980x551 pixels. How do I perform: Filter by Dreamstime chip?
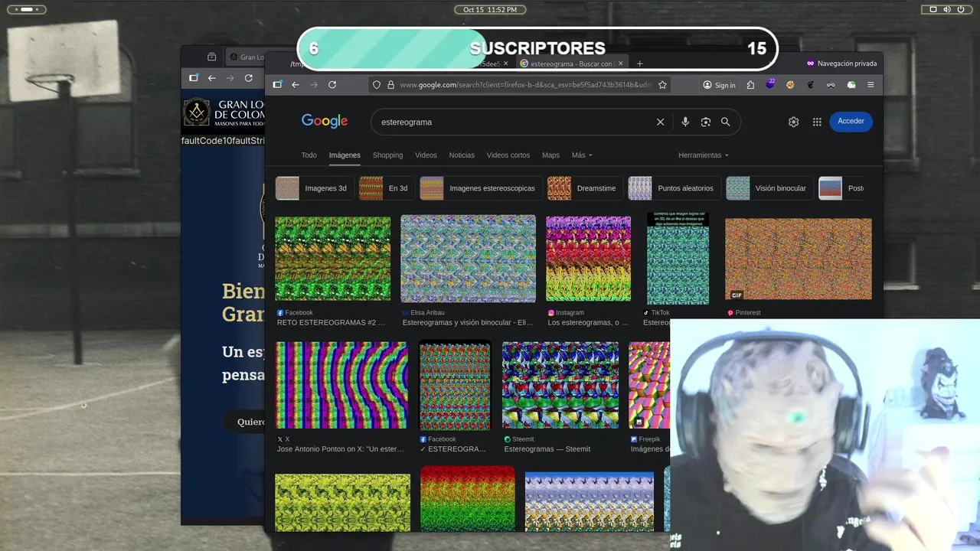click(585, 188)
